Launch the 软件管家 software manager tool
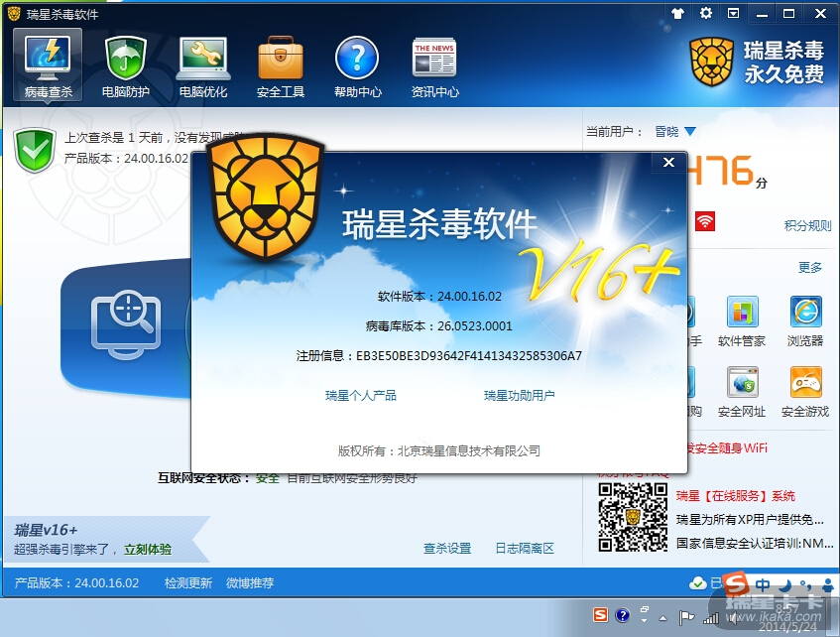The width and height of the screenshot is (840, 637). [742, 321]
